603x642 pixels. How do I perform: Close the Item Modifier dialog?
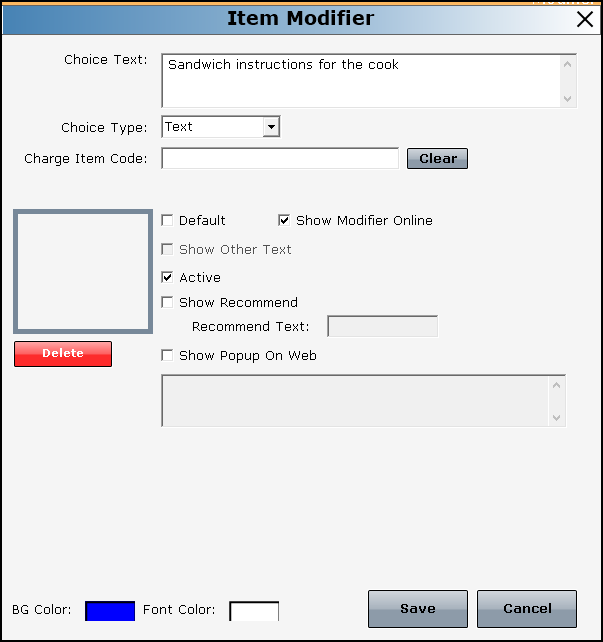click(x=585, y=19)
